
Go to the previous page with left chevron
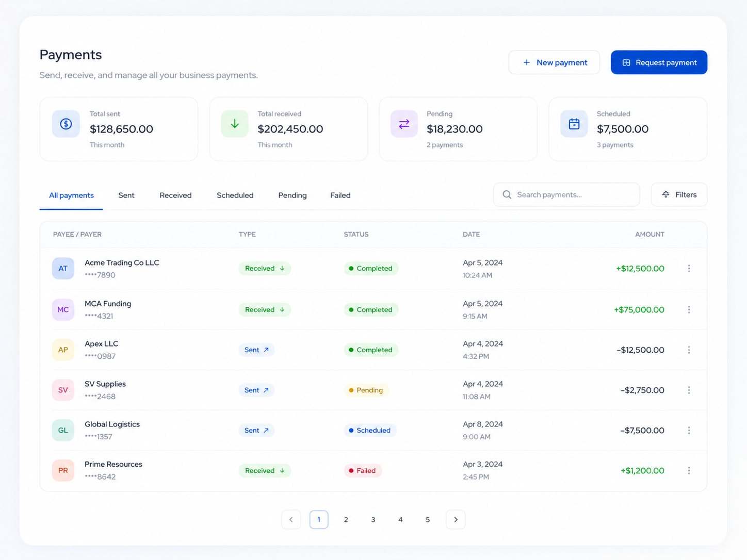(291, 519)
